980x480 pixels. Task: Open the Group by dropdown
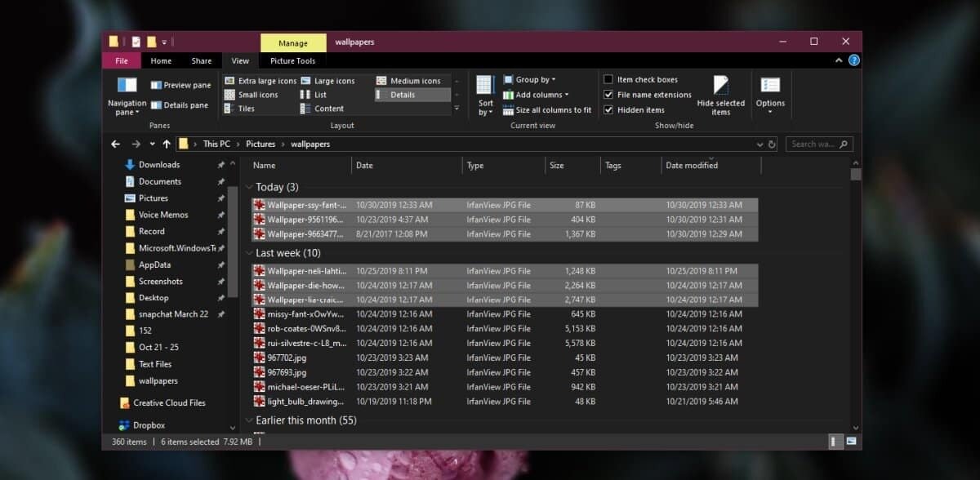pyautogui.click(x=533, y=78)
